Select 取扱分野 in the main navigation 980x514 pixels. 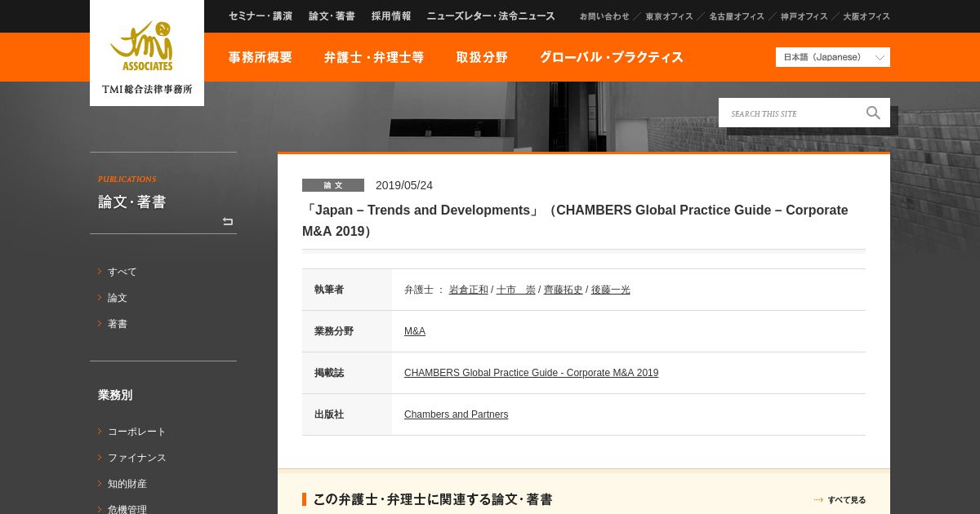(482, 57)
